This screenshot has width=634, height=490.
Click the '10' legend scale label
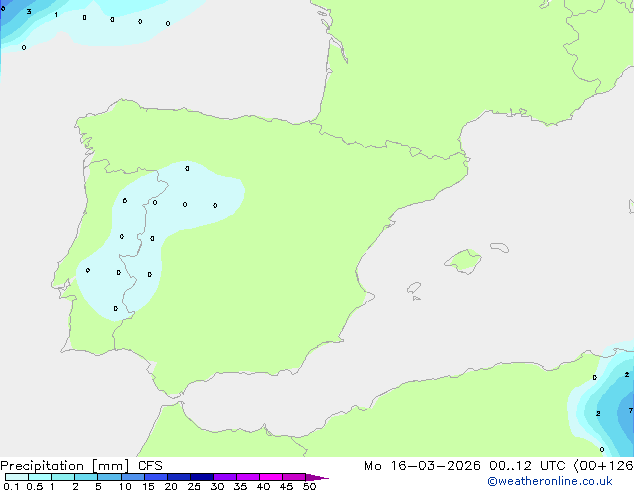[125, 486]
